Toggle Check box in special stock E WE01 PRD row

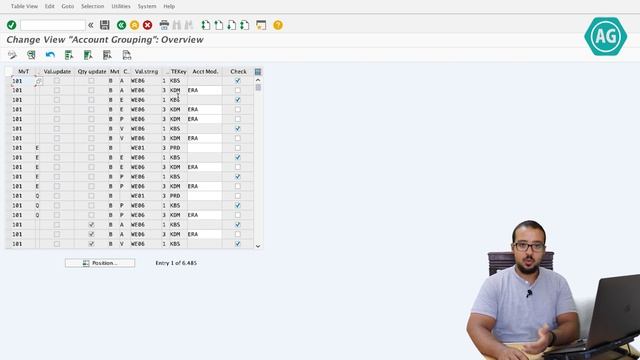point(238,148)
